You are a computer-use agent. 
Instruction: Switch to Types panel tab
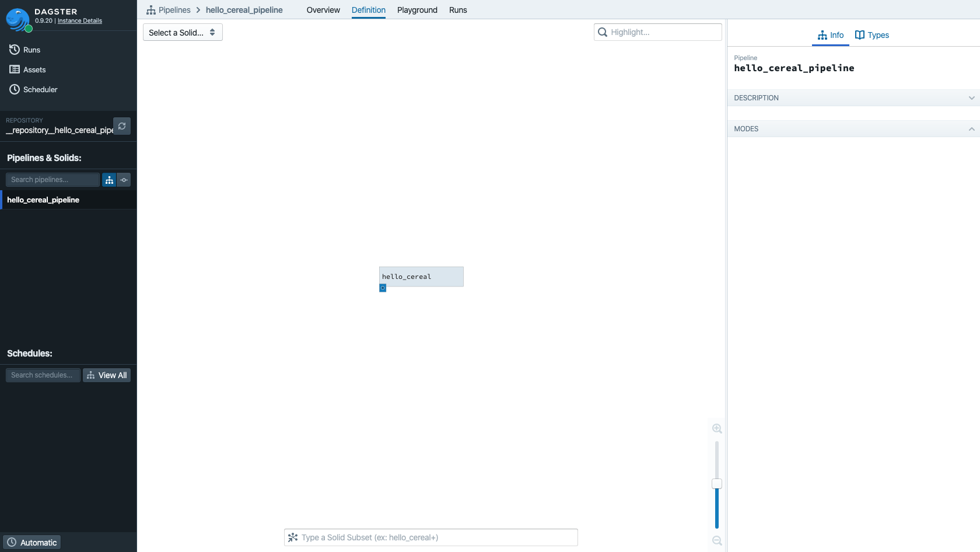point(872,35)
